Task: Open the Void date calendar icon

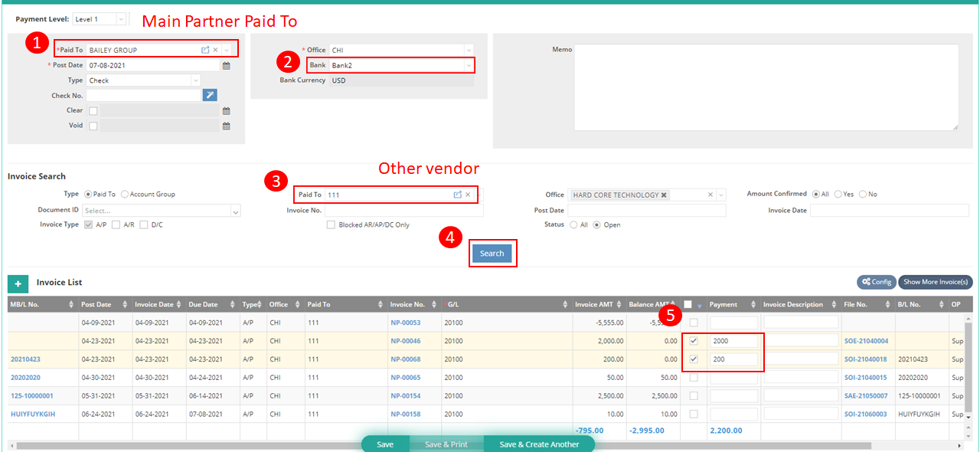Action: pyautogui.click(x=226, y=126)
